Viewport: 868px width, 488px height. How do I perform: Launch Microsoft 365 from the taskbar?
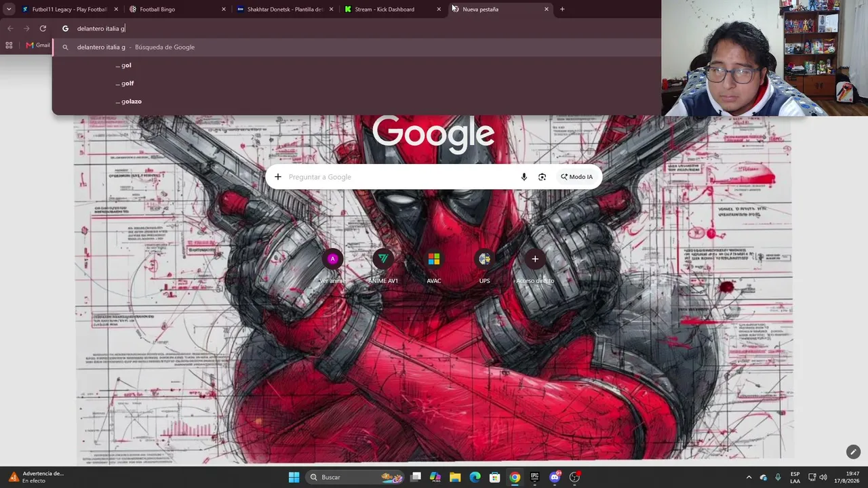pyautogui.click(x=435, y=477)
